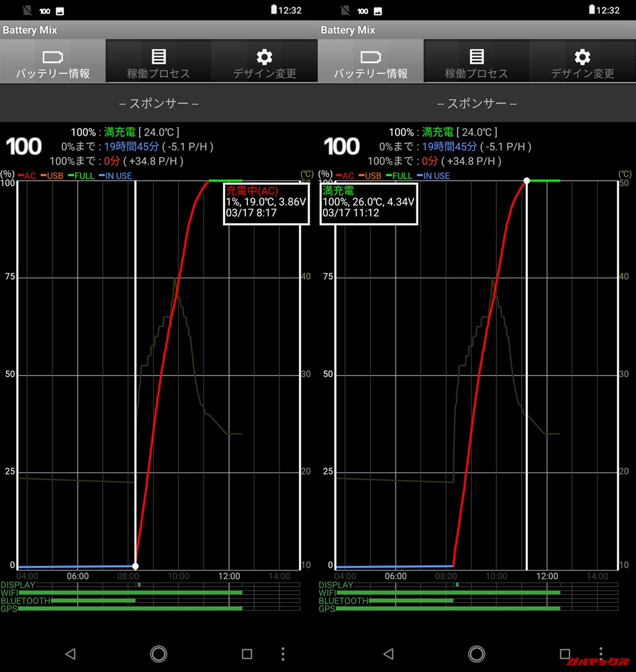
Task: Click the gear icon in left screen
Action: click(x=265, y=56)
